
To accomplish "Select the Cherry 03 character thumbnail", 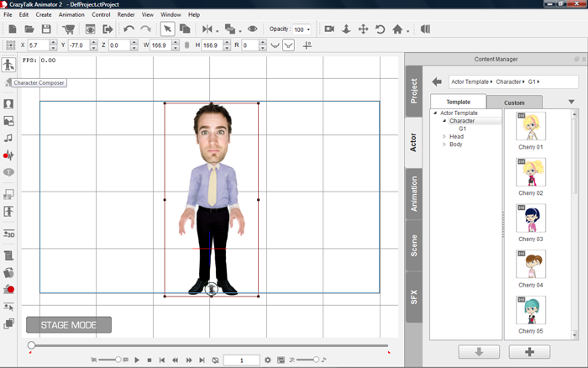I will point(531,218).
